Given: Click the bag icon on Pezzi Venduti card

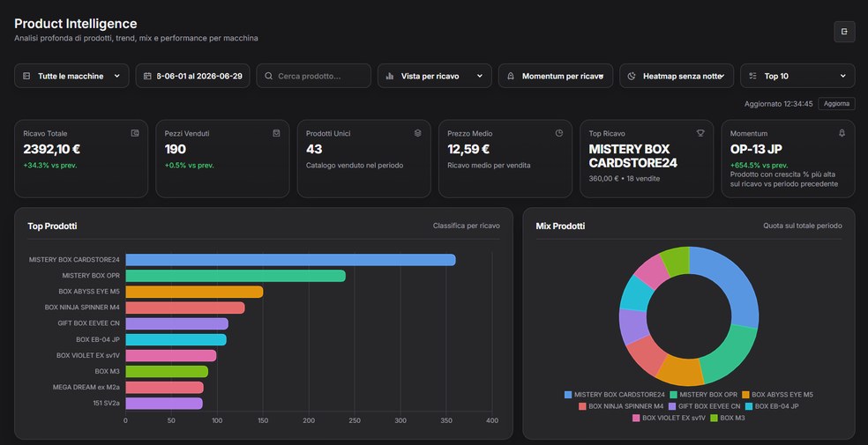Looking at the screenshot, I should (x=276, y=133).
